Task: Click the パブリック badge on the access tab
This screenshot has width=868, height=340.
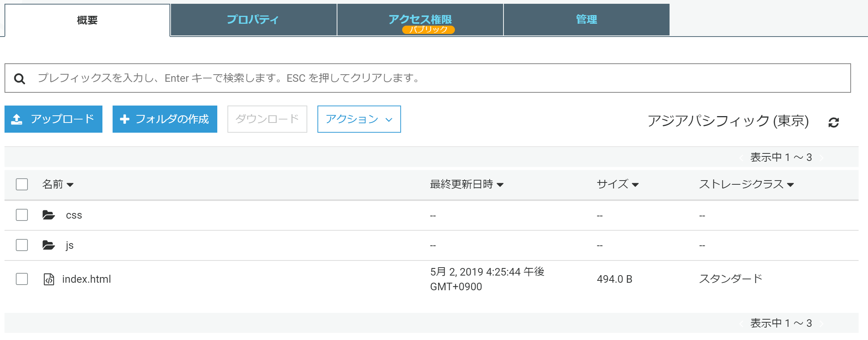Action: [428, 30]
